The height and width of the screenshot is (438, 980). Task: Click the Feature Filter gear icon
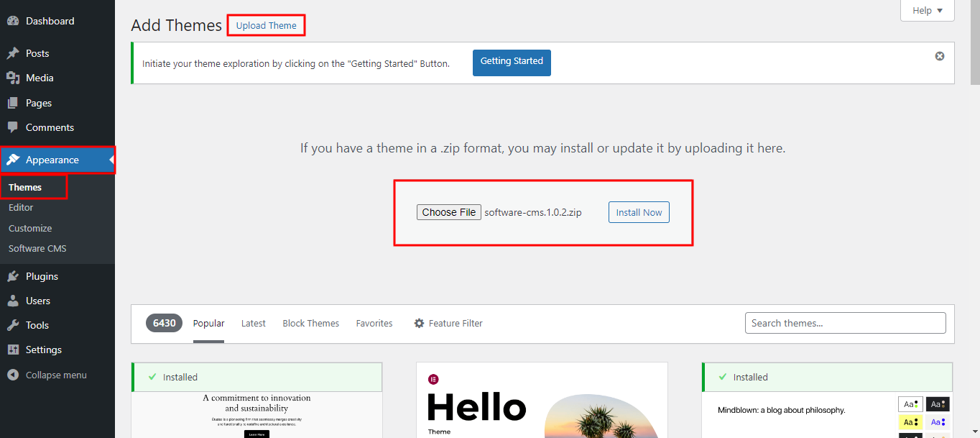coord(419,324)
